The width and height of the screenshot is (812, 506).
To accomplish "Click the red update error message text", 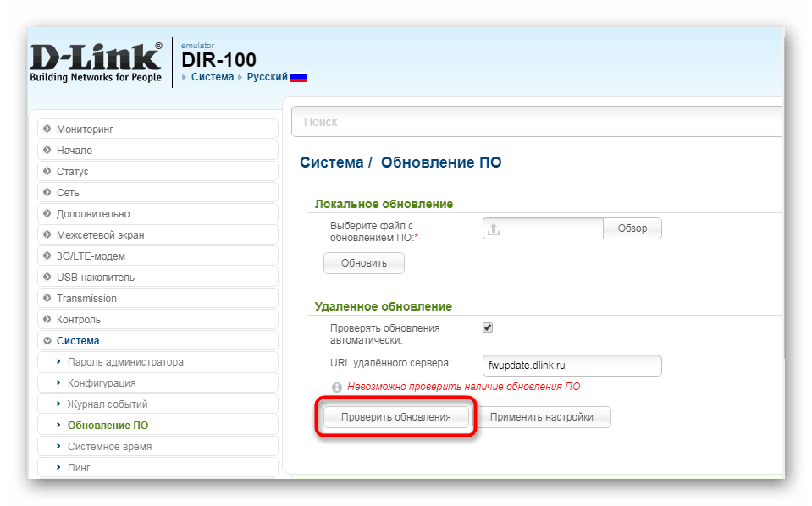I will (x=463, y=387).
